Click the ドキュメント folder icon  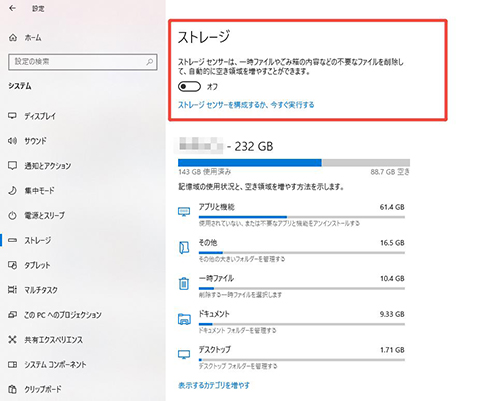(184, 319)
